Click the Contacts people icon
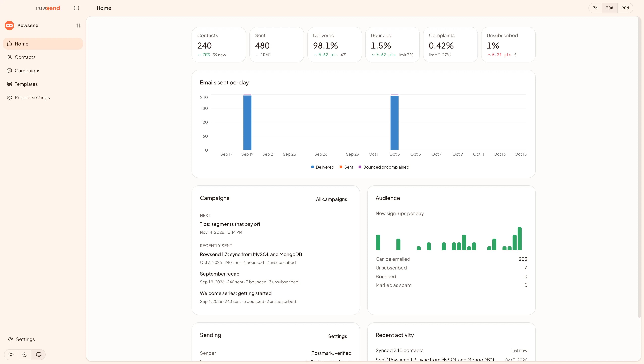 [10, 57]
